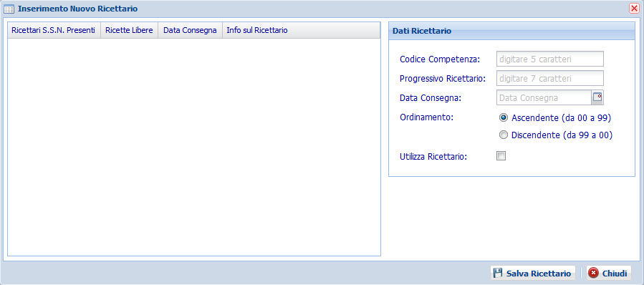Click the Ricette Libere column header
Viewport: 644px width, 285px height.
(x=130, y=30)
